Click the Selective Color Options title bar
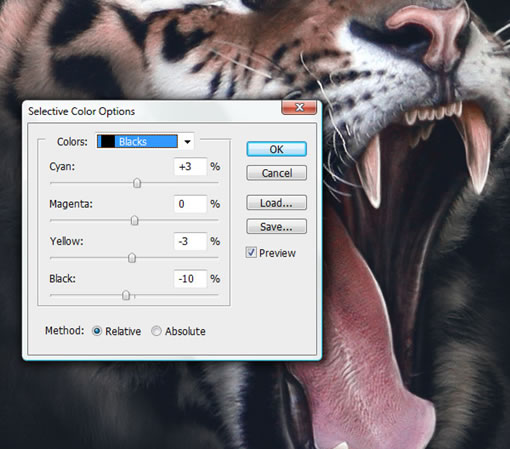510x449 pixels. pyautogui.click(x=152, y=111)
